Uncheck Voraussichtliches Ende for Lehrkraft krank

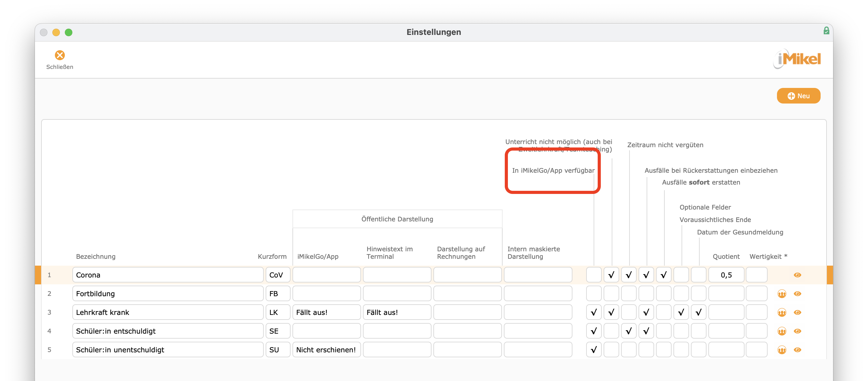(x=681, y=312)
